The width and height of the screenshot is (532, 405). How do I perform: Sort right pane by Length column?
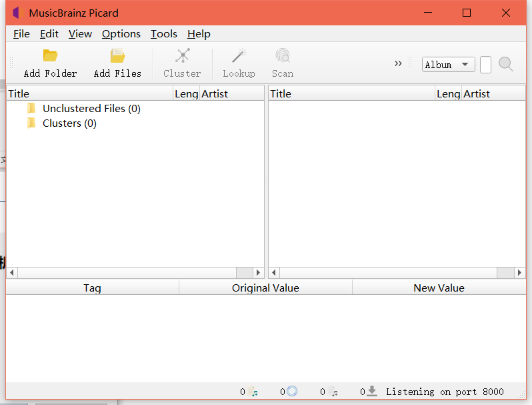(448, 93)
